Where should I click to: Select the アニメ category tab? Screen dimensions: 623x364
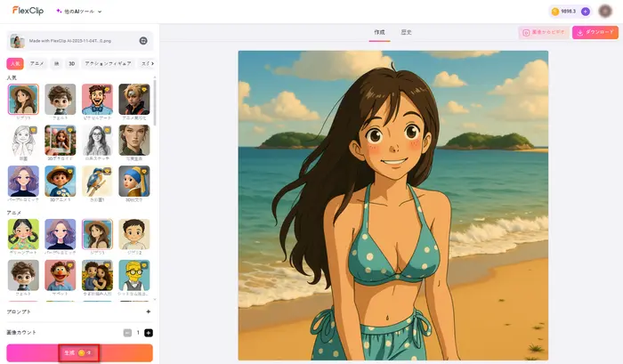click(37, 64)
